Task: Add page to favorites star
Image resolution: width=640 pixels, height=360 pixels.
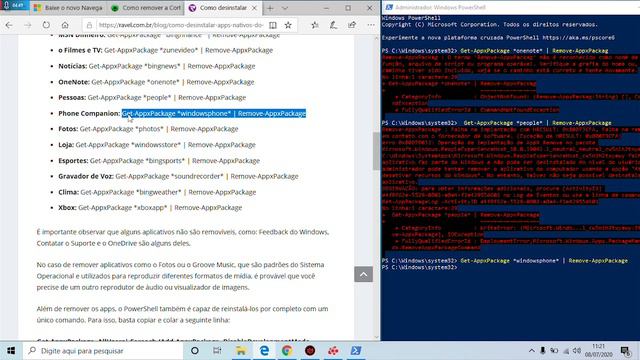Action: click(288, 25)
